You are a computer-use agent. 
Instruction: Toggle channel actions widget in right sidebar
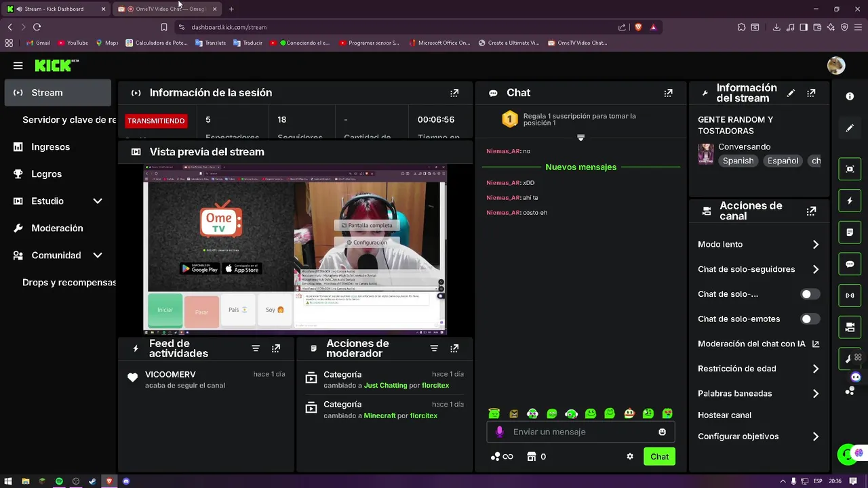click(850, 327)
